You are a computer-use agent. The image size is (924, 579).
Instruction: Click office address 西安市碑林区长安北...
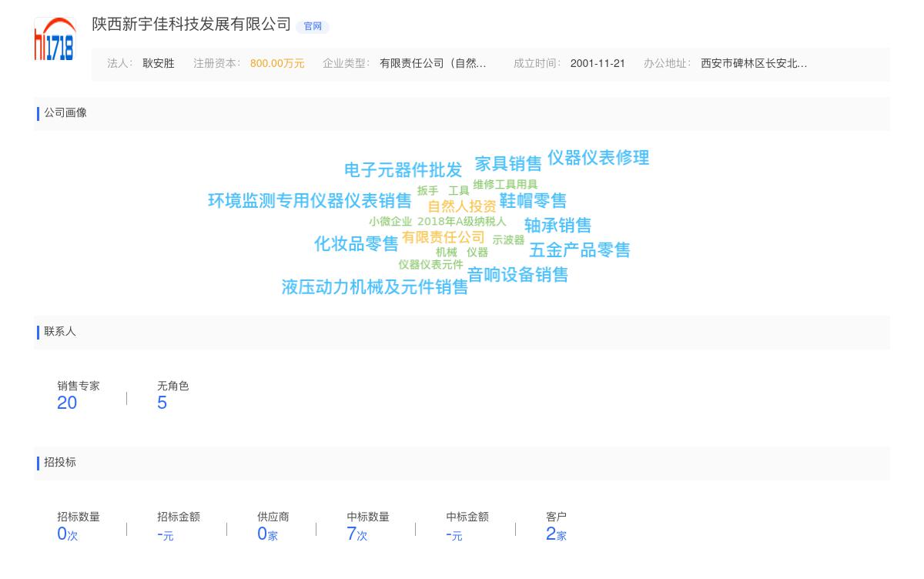pyautogui.click(x=754, y=64)
